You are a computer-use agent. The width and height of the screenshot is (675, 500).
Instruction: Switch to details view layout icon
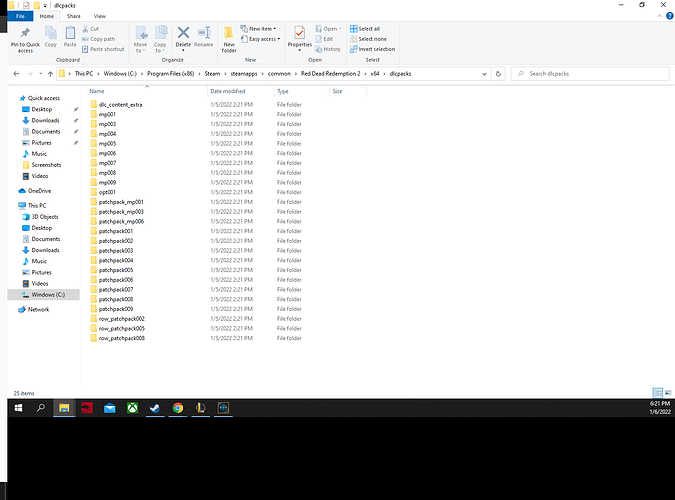click(x=657, y=393)
